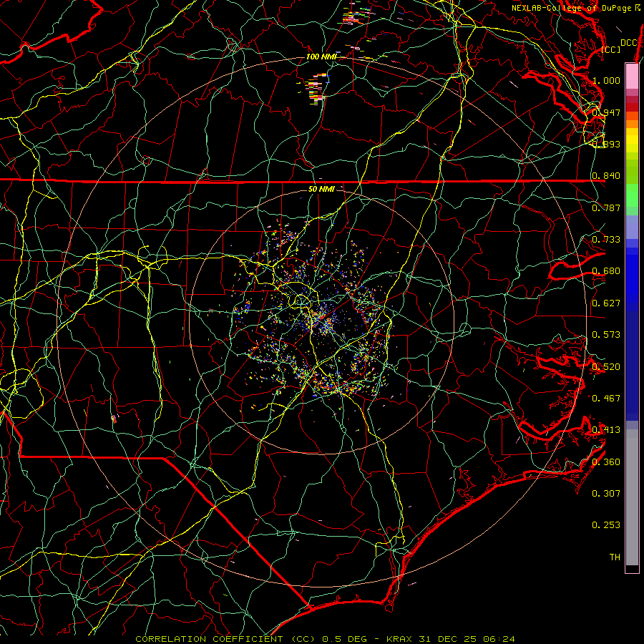Viewport: 644px width, 644px height.
Task: Select the 0.893 legend value
Action: click(x=606, y=144)
